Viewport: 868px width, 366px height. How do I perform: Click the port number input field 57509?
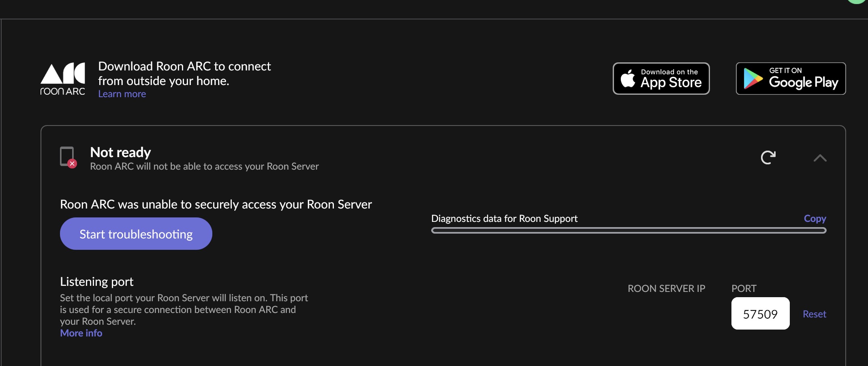pyautogui.click(x=760, y=313)
